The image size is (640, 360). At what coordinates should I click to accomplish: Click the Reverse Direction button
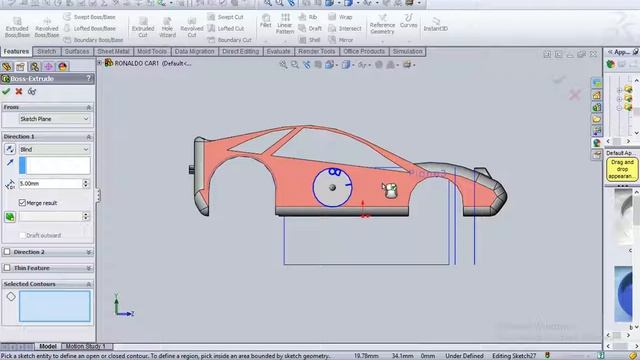tap(10, 149)
